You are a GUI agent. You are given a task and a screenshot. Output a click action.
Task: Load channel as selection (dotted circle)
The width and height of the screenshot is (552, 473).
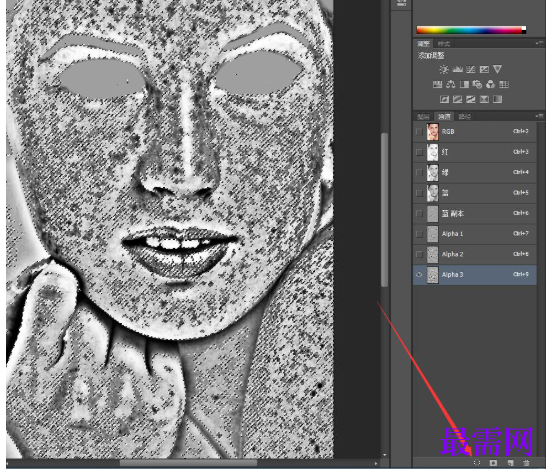(x=477, y=462)
